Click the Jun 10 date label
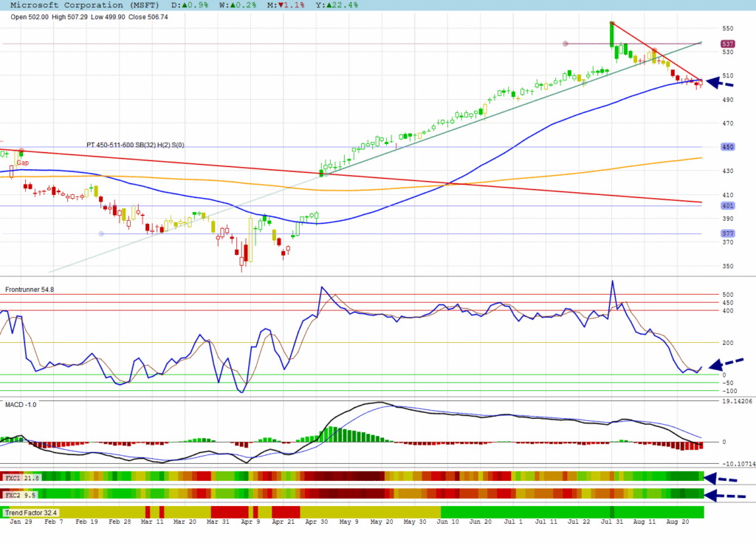 pos(448,522)
